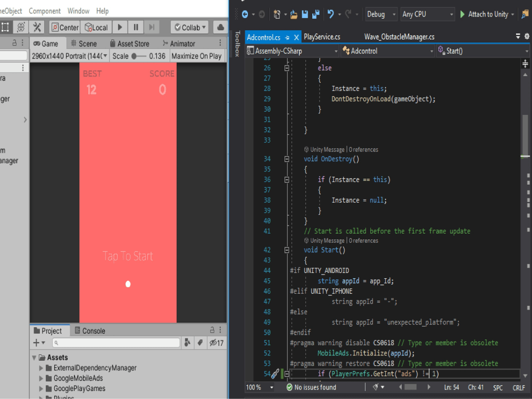The width and height of the screenshot is (532, 399).
Task: Open the Adcontrol class dropdown
Action: click(388, 51)
